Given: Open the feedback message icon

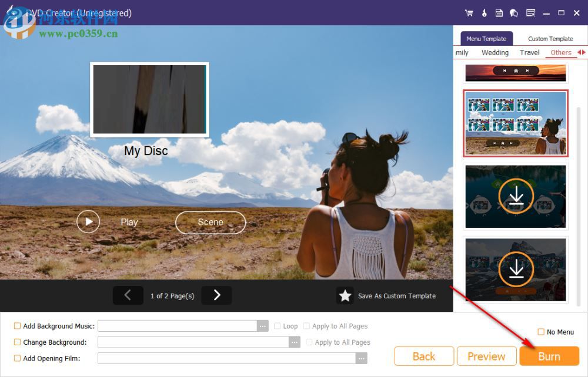Looking at the screenshot, I should [x=530, y=13].
